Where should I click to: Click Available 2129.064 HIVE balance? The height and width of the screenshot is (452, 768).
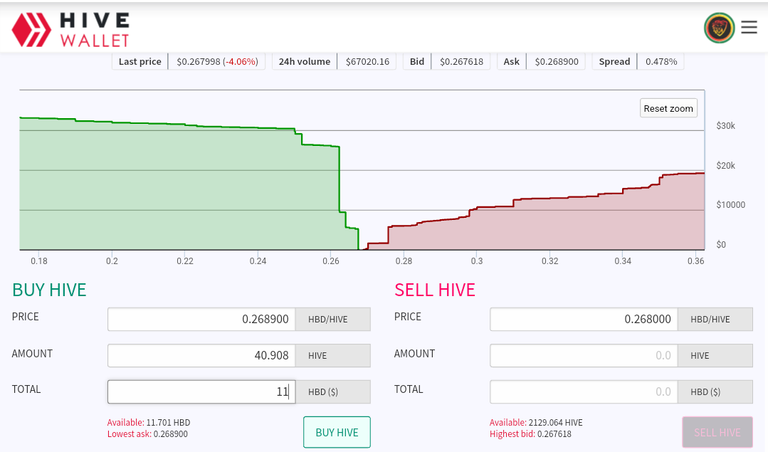(x=536, y=422)
